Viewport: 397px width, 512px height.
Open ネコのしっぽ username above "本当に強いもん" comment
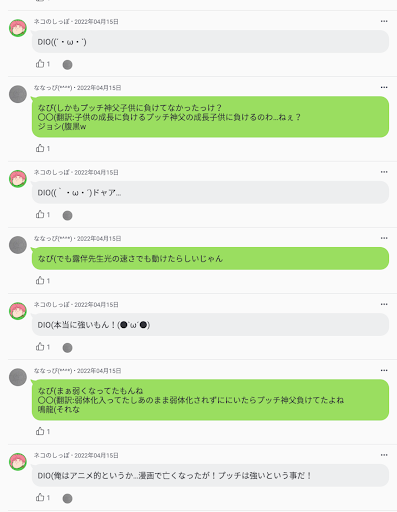tap(52, 304)
